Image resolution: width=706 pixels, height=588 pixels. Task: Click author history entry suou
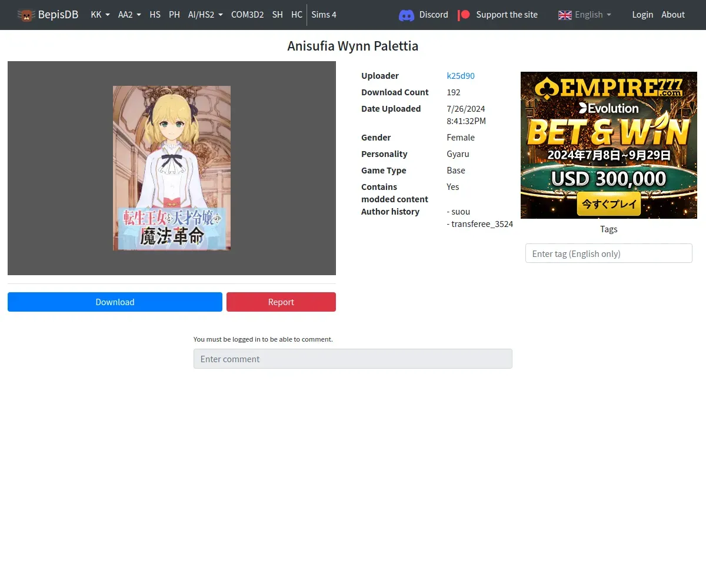(x=458, y=212)
